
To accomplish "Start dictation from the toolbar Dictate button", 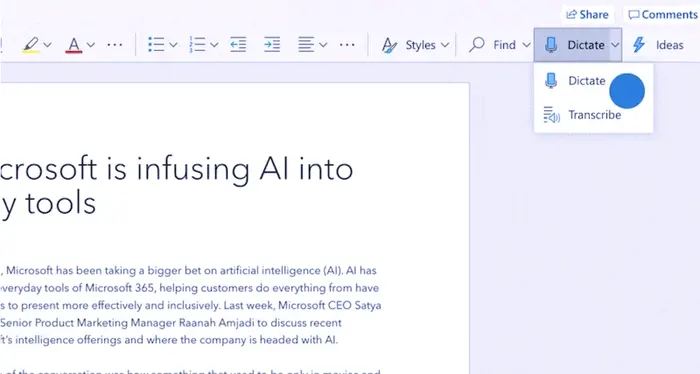I will pos(571,45).
